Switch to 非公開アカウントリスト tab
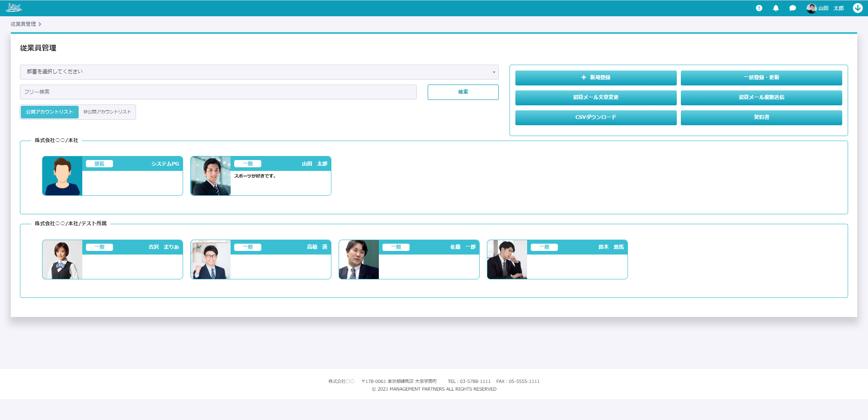Image resolution: width=868 pixels, height=420 pixels. coord(107,112)
